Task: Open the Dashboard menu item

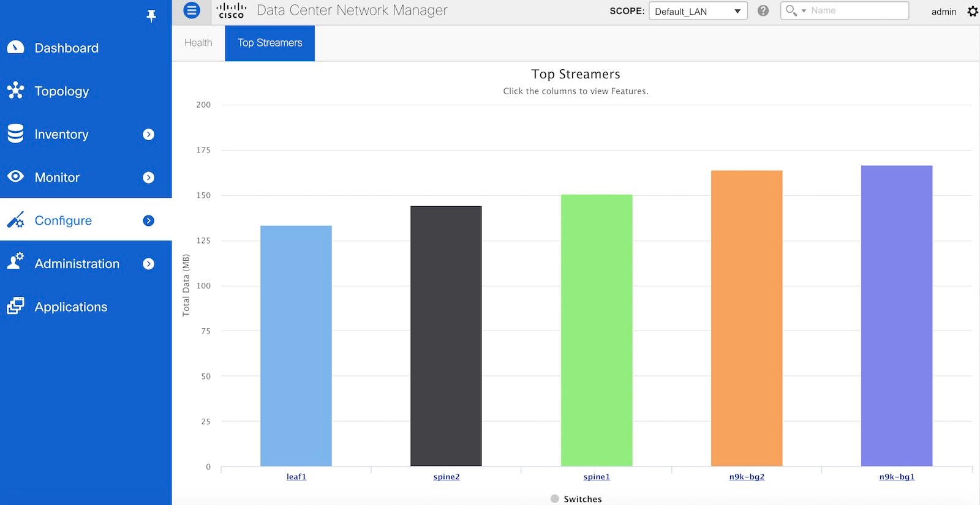Action: (x=86, y=48)
